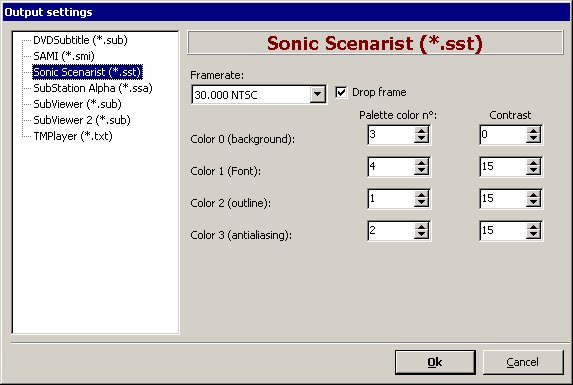
Task: Decrease Color 1 Font contrast value
Action: point(534,171)
